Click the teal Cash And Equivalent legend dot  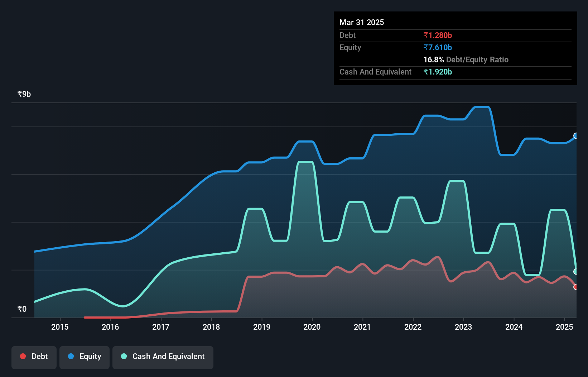tap(124, 356)
